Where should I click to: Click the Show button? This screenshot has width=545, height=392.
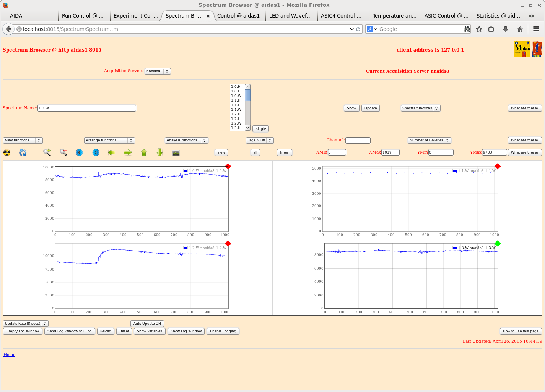(351, 108)
